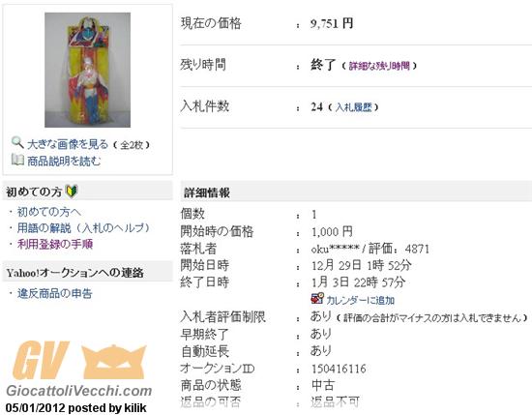Click the open book icon for item description
The width and height of the screenshot is (532, 415).
(x=17, y=160)
